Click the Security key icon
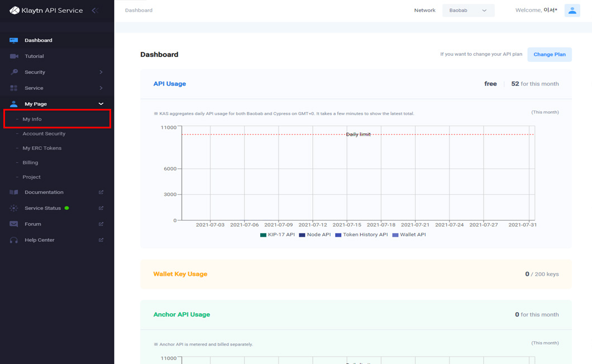Image resolution: width=592 pixels, height=364 pixels. [x=14, y=72]
